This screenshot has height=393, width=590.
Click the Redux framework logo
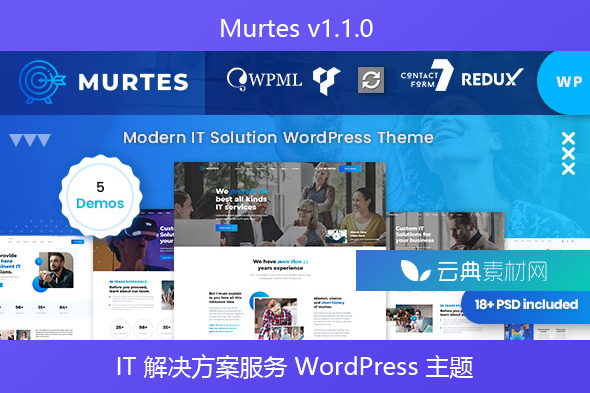pyautogui.click(x=492, y=78)
